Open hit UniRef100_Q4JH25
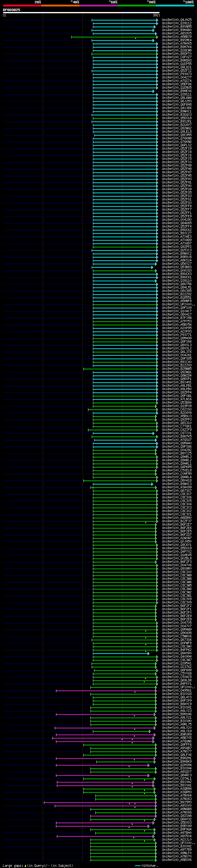This screenshot has height=868, width=197. [x=177, y=20]
